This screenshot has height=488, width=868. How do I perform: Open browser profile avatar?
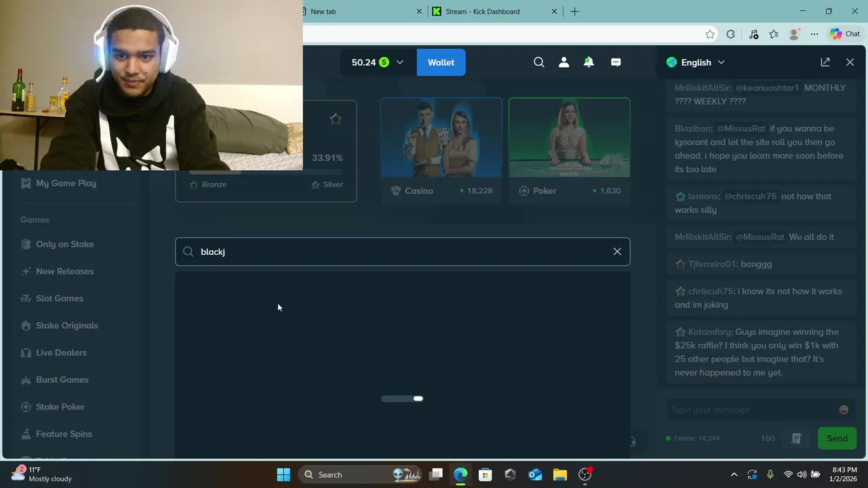point(794,34)
